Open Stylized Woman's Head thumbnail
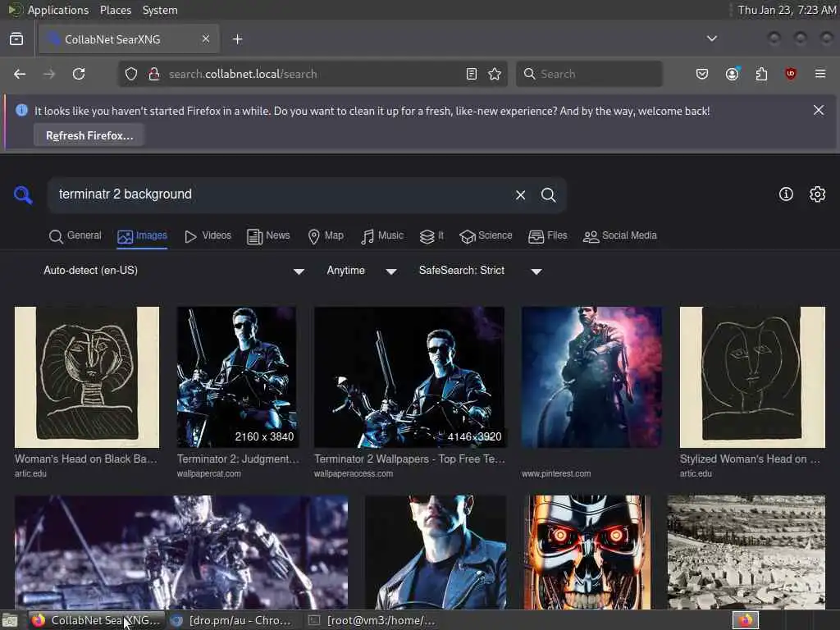Screen dimensions: 840x630 click(752, 377)
